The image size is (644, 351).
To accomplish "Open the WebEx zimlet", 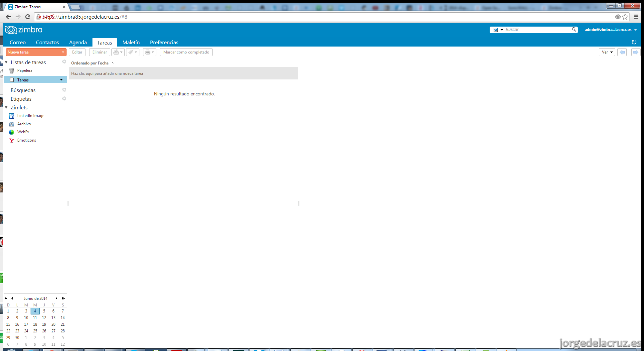I will [23, 132].
